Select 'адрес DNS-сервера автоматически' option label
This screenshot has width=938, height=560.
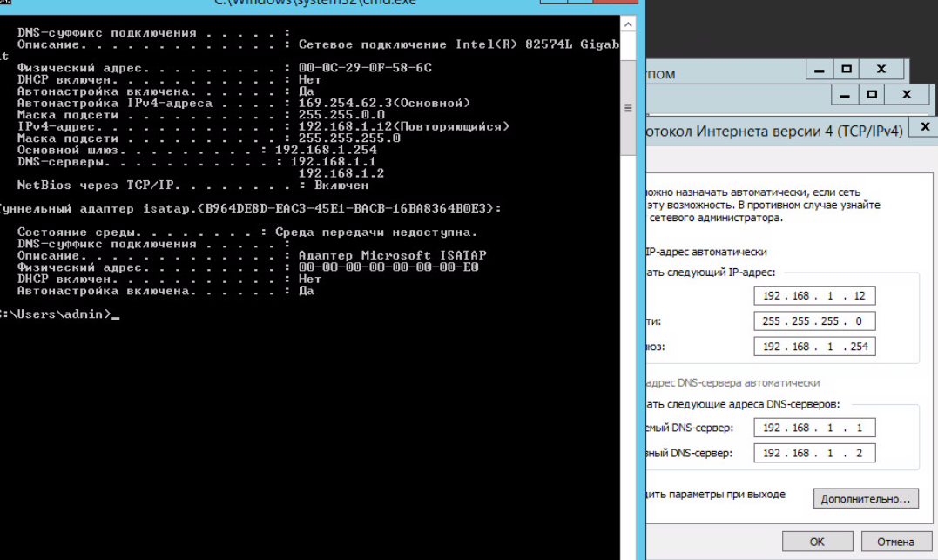click(732, 382)
